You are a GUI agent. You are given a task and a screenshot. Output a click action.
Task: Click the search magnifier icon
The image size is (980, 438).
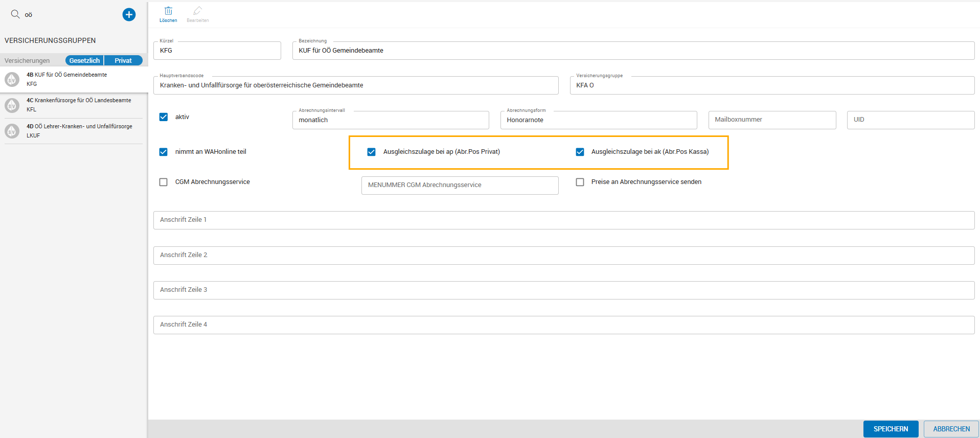point(15,14)
